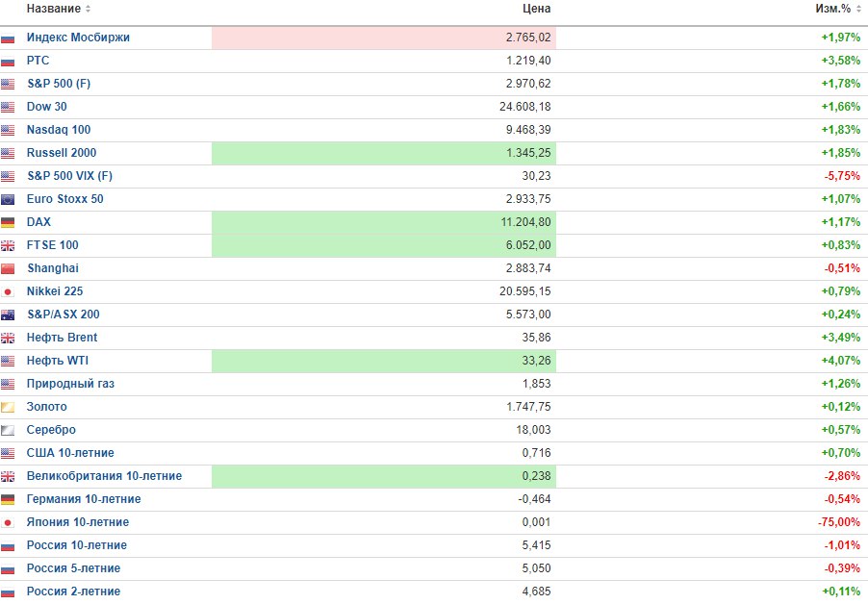868x604 pixels.
Task: Click the UK flag beside Великобритания 10-летние
Action: click(x=8, y=477)
